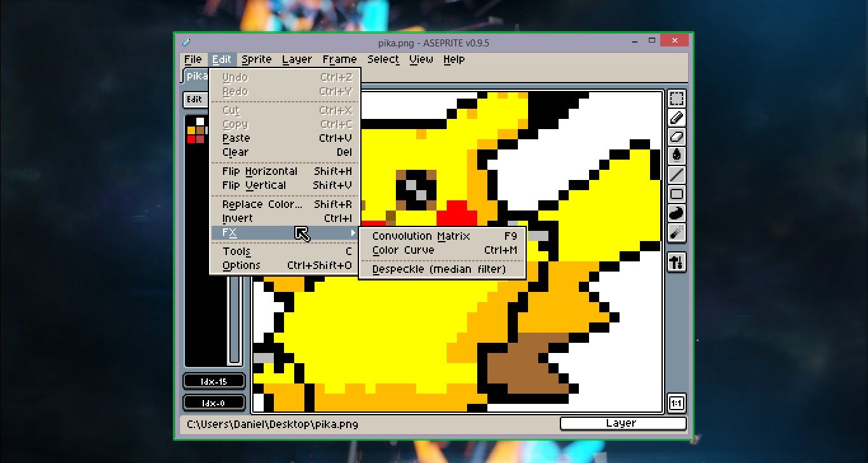Select the Eraser tool
Screen dimensions: 868x463
tap(677, 137)
